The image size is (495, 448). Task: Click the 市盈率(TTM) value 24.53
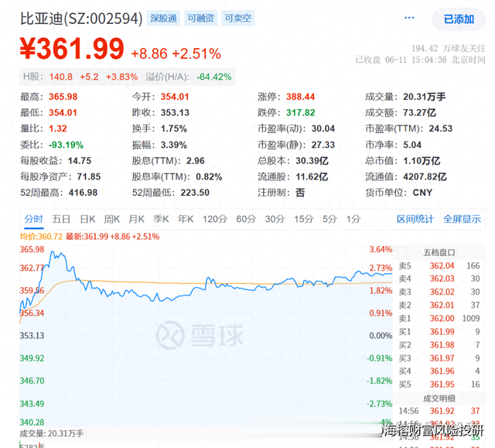440,128
